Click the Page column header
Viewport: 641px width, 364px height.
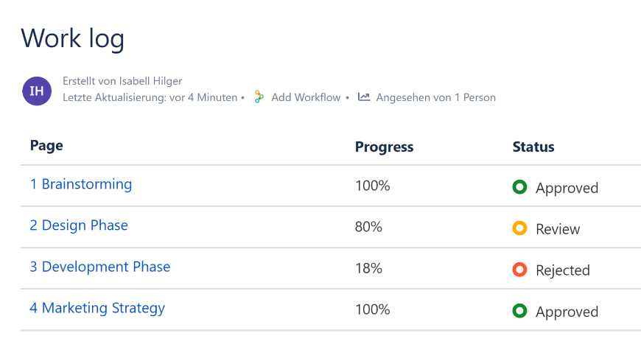(46, 145)
